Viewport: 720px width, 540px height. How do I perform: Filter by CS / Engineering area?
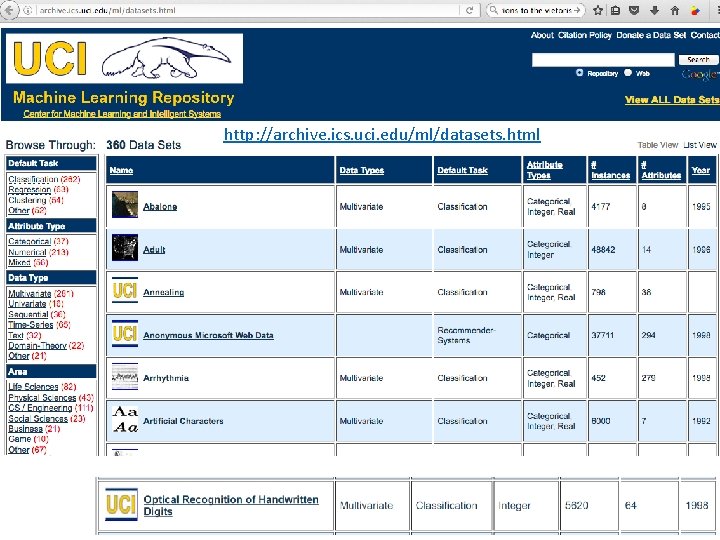(40, 408)
